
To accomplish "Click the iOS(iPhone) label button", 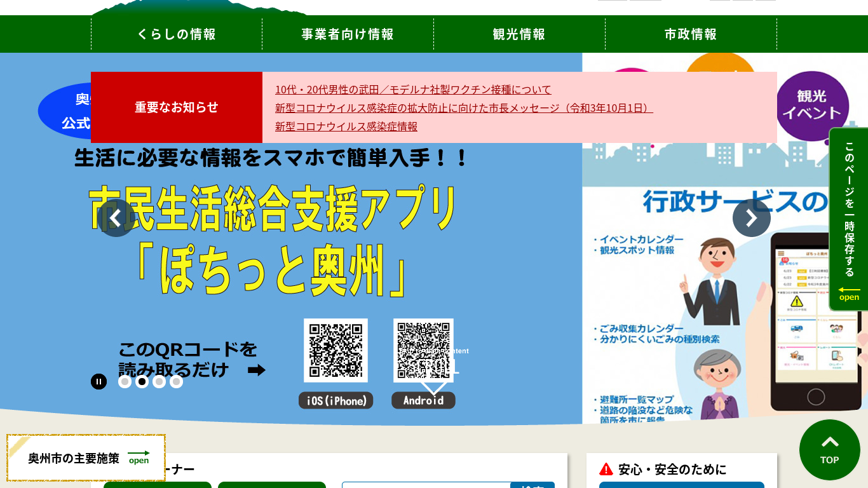I will pos(336,400).
